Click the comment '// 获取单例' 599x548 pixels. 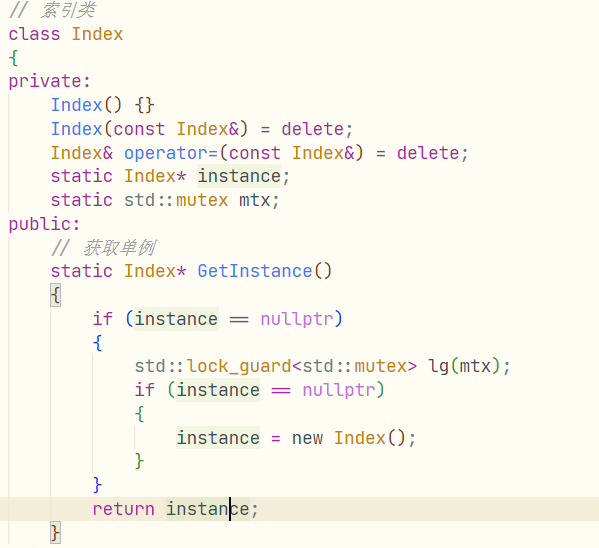pyautogui.click(x=104, y=248)
